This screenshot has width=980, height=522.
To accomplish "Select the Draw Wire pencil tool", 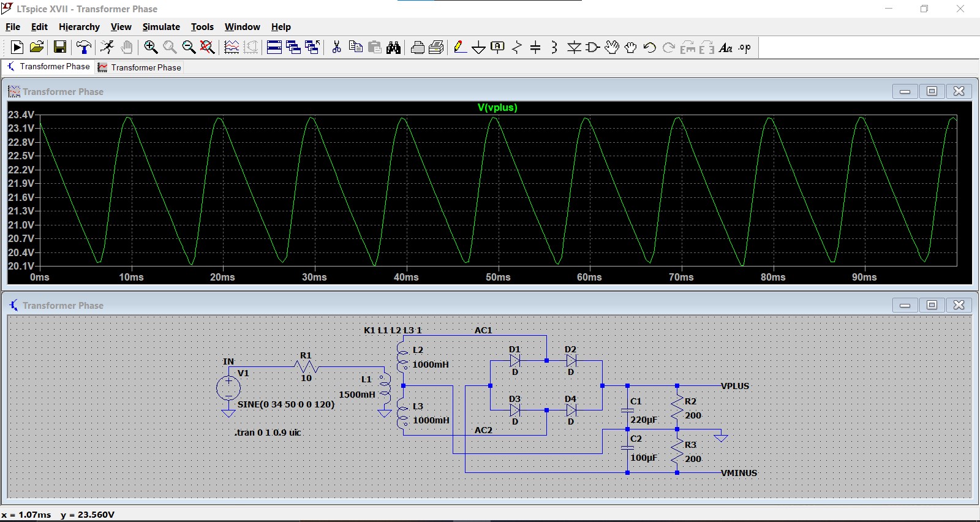I will [x=460, y=47].
